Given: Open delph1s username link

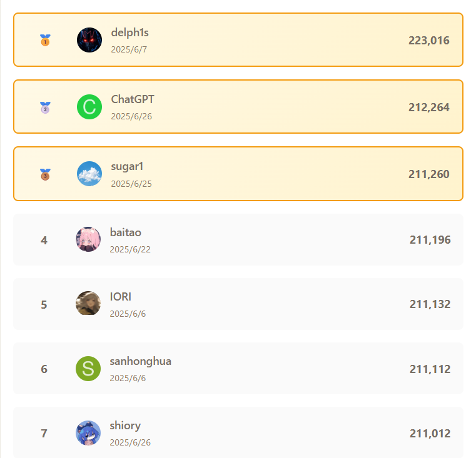Looking at the screenshot, I should point(130,32).
